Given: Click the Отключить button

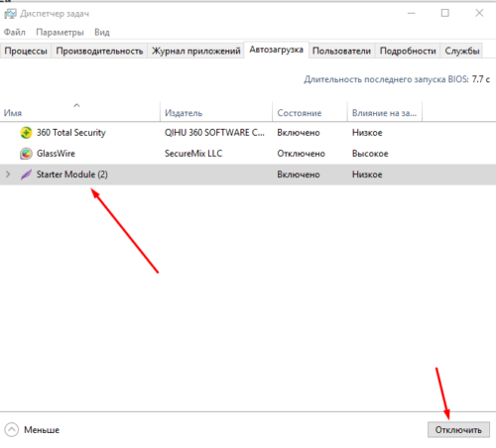Looking at the screenshot, I should point(458,430).
